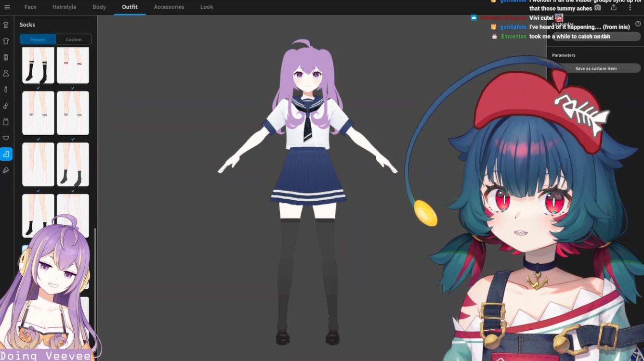Viewport: 644px width, 361px height.
Task: Choose white socks with red stripes preset
Action: pyautogui.click(x=73, y=65)
